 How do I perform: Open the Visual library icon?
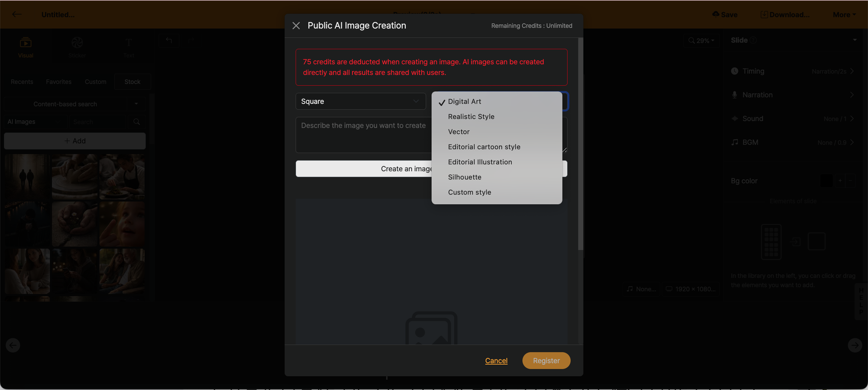click(x=25, y=43)
